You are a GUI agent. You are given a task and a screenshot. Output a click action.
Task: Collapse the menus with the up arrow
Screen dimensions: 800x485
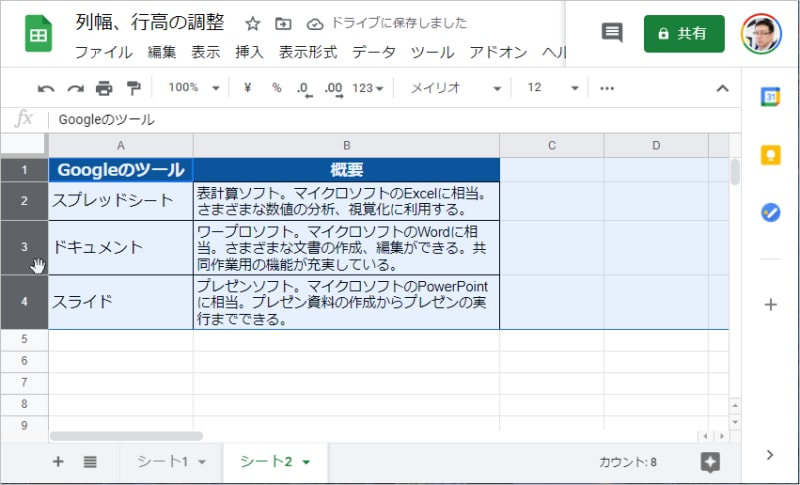[x=722, y=88]
